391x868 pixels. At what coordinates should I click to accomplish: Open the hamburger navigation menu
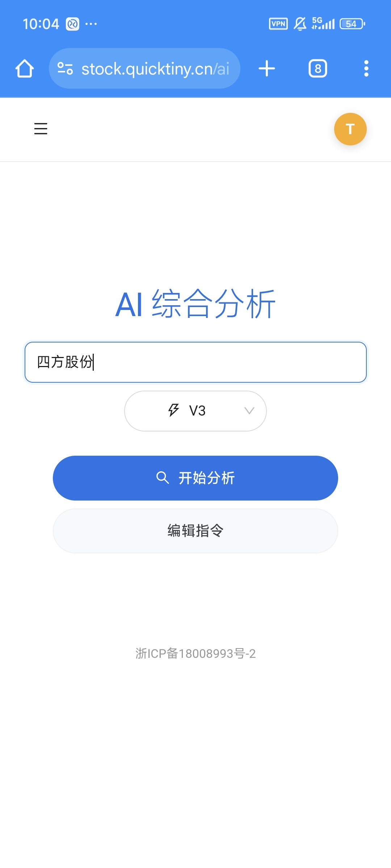pyautogui.click(x=41, y=129)
